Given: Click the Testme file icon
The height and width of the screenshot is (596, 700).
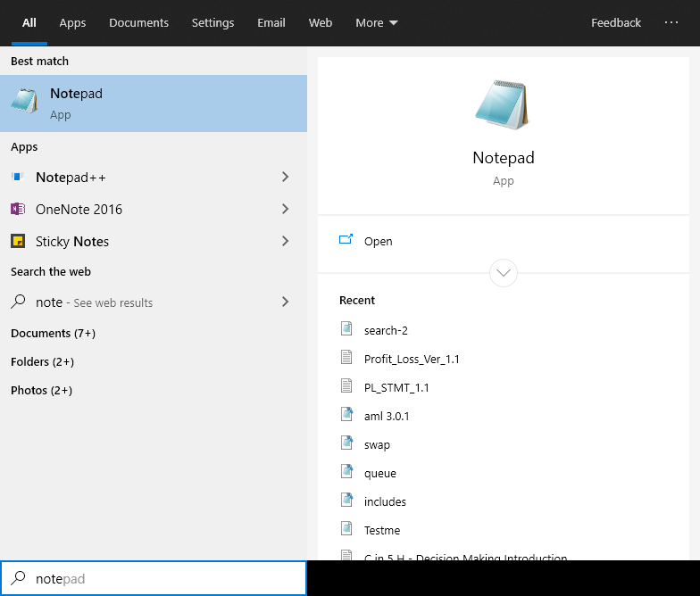Looking at the screenshot, I should (346, 528).
